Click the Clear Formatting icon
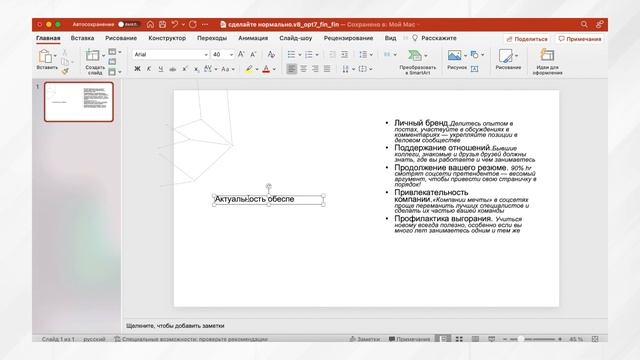This screenshot has height=360, width=640. 271,54
